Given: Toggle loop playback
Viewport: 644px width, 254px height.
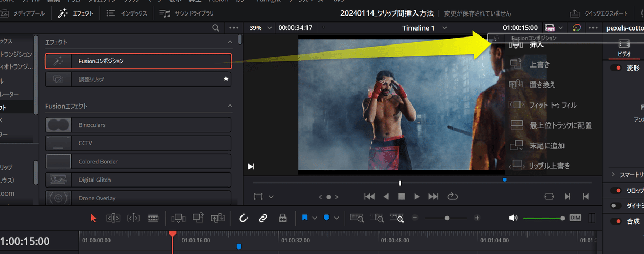Looking at the screenshot, I should coord(452,197).
